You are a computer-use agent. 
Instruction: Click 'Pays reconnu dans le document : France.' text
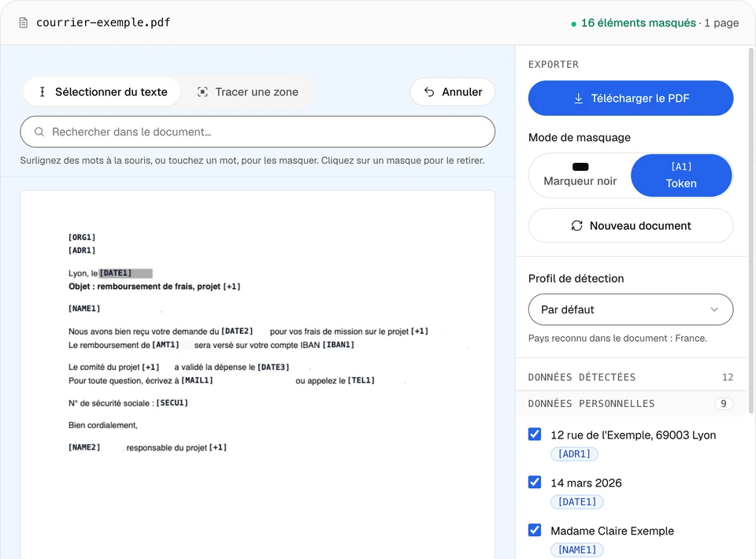tap(617, 339)
